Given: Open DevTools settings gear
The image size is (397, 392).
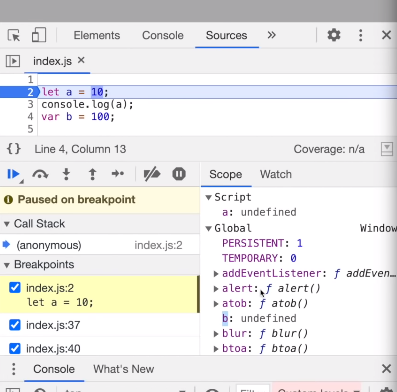Looking at the screenshot, I should coord(334,35).
